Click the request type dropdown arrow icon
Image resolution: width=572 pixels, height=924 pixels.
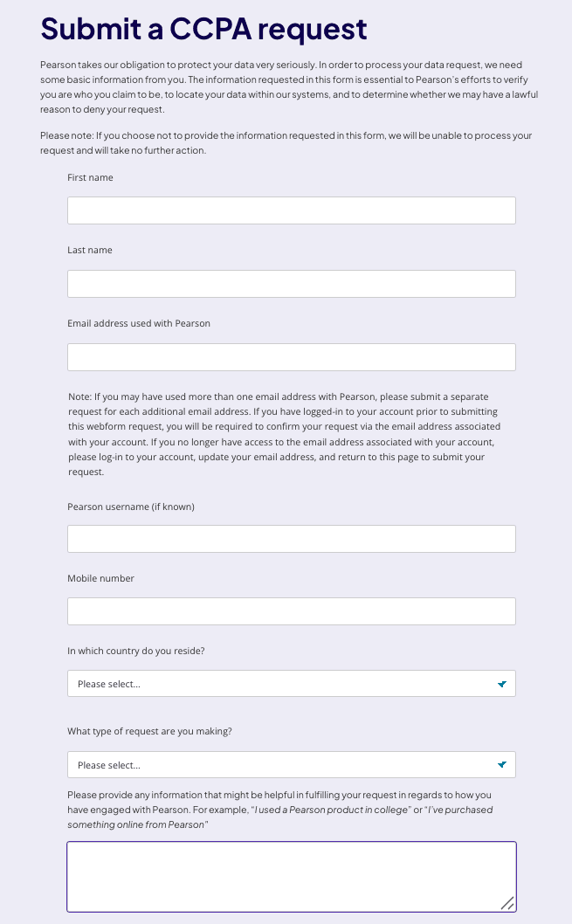click(x=502, y=765)
